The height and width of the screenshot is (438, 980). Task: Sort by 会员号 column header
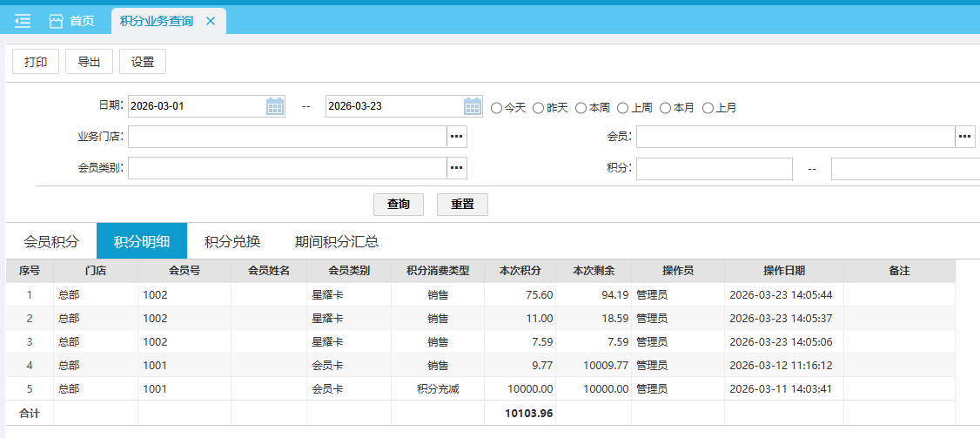[x=185, y=271]
